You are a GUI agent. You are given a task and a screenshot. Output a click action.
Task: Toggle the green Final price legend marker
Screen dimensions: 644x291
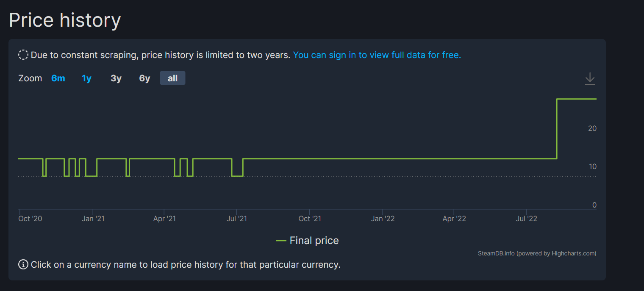click(281, 241)
